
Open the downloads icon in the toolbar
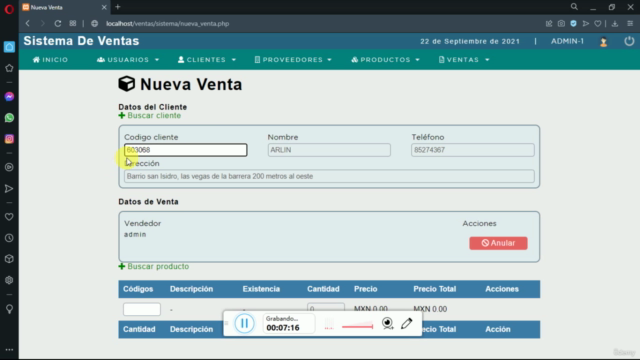coord(615,24)
